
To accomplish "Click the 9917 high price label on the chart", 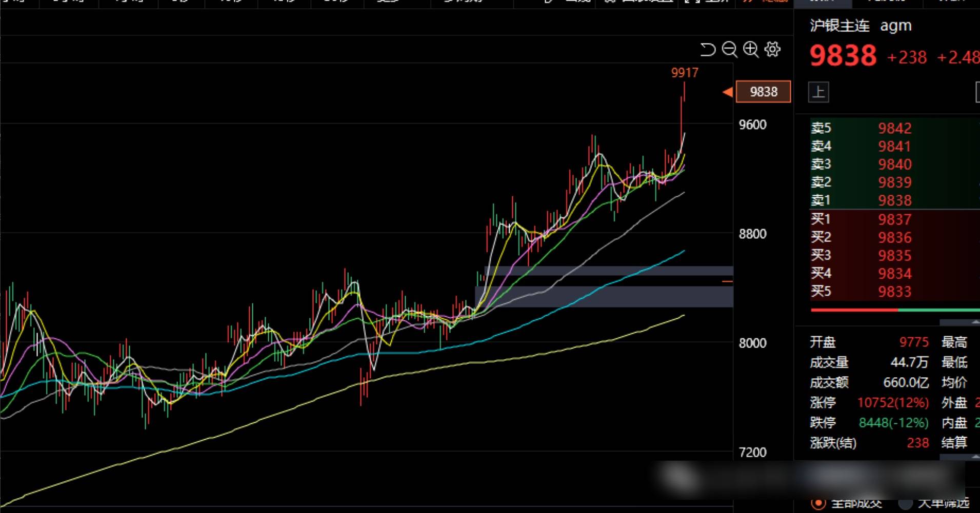I will (685, 73).
